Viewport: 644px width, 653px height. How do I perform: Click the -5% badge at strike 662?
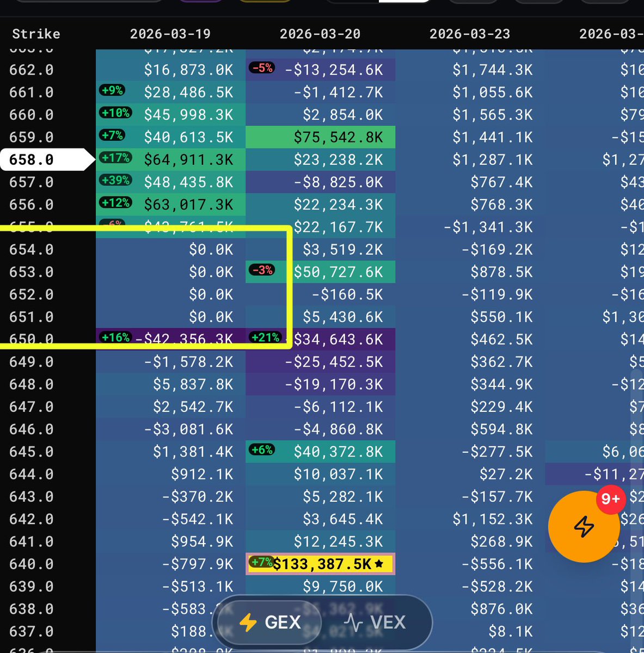[x=261, y=68]
